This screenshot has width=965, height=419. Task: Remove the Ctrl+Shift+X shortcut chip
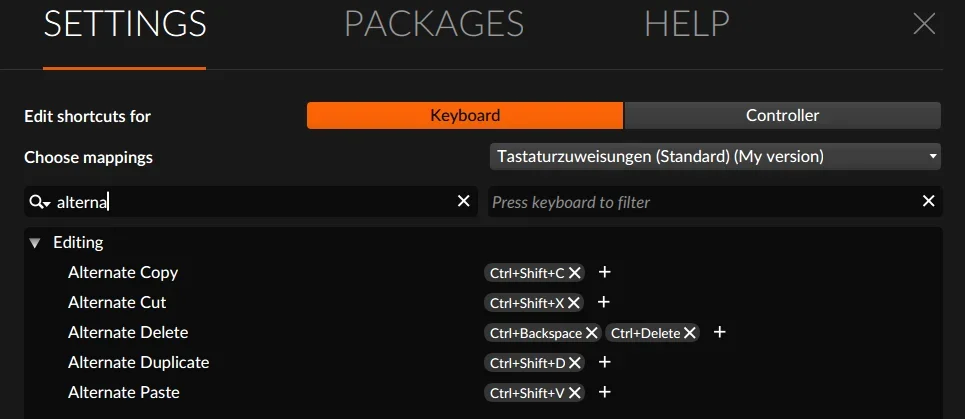pyautogui.click(x=575, y=303)
